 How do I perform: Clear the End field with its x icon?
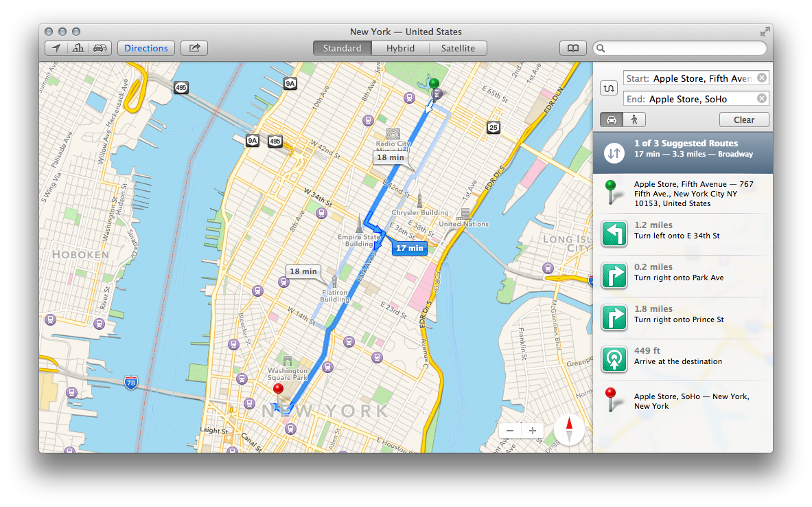(x=762, y=98)
